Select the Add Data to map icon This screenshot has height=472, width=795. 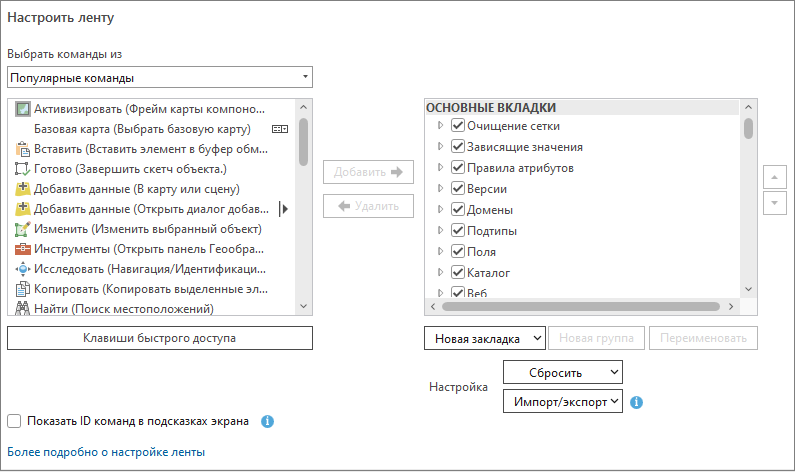pos(22,189)
